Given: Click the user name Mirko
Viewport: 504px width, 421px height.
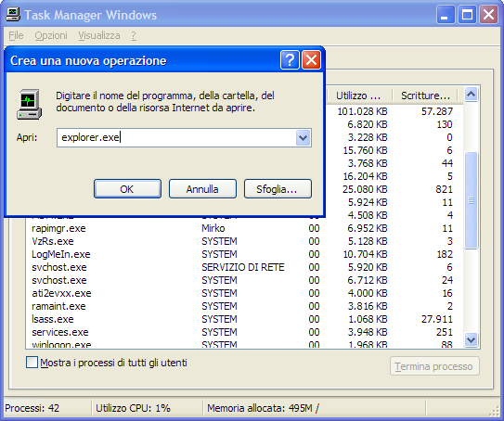Looking at the screenshot, I should 213,228.
